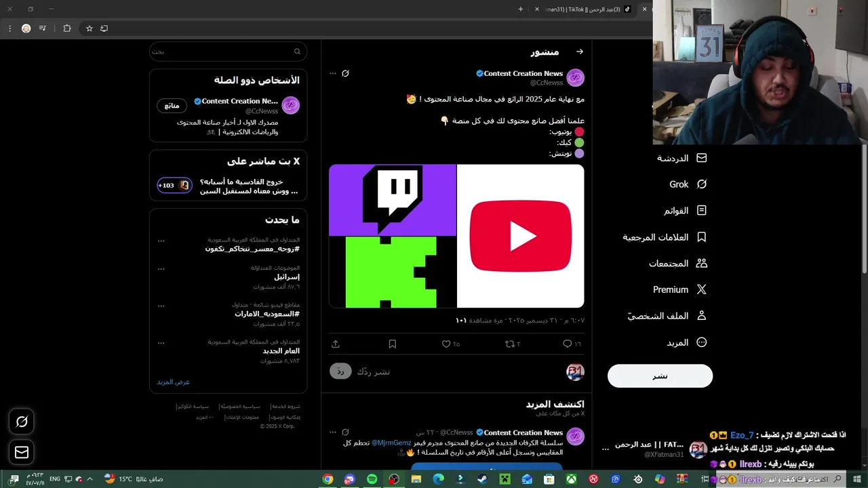Open Google Chrome taskbar icon

tap(328, 479)
